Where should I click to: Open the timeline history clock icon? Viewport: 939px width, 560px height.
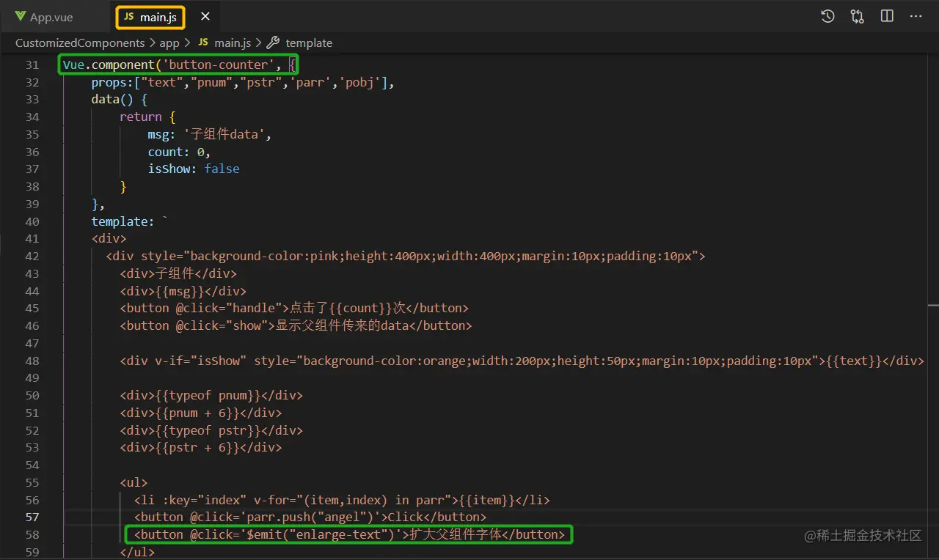(x=828, y=16)
